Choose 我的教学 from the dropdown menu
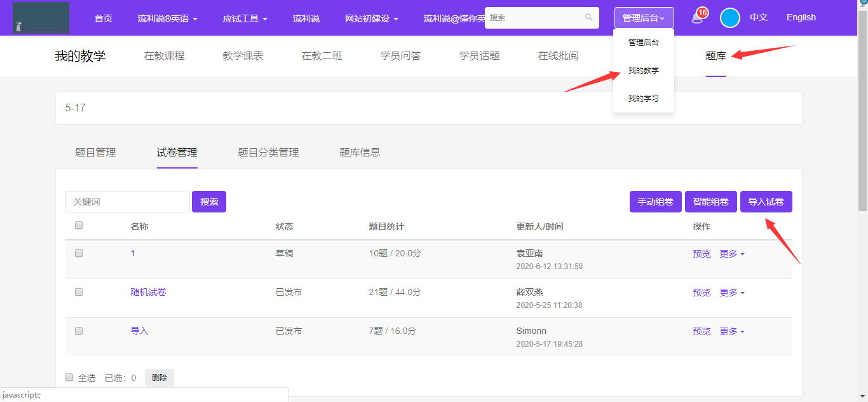 (643, 71)
